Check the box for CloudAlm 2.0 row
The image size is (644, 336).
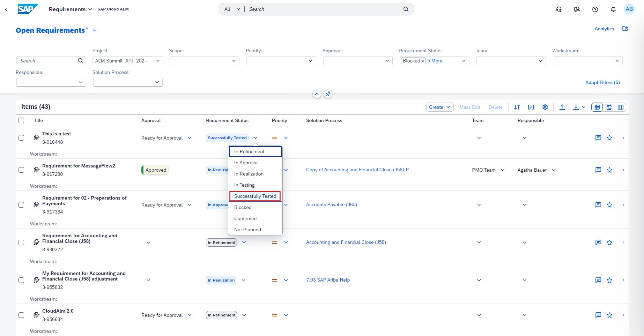point(21,315)
